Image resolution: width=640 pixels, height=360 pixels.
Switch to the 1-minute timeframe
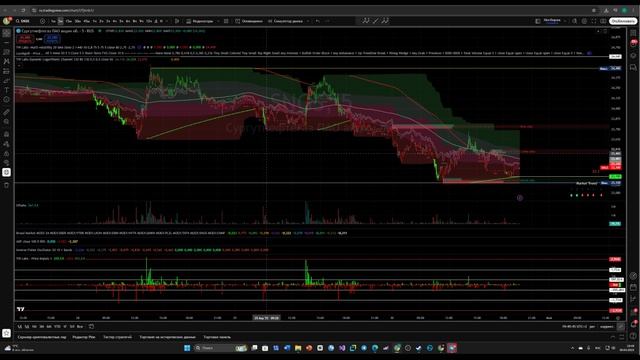[x=53, y=21]
